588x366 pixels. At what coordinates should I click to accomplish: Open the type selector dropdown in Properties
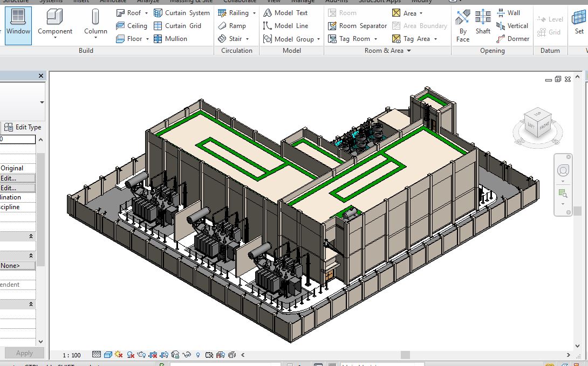tap(42, 102)
